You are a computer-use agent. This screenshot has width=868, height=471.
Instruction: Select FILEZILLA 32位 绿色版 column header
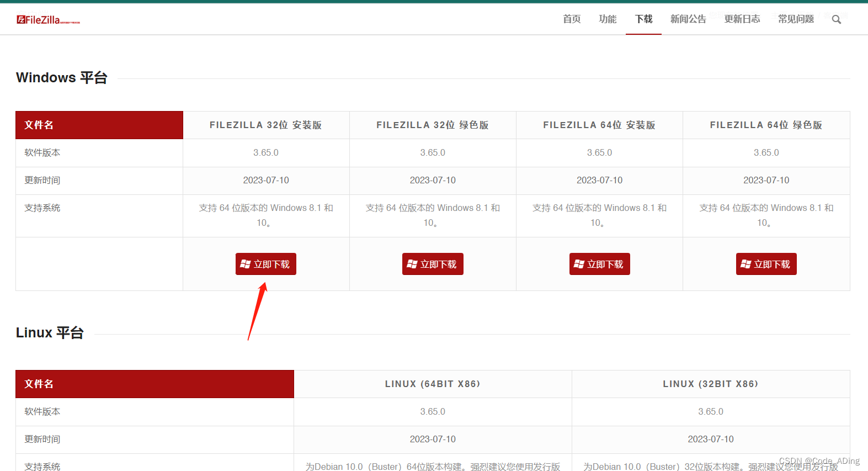[x=433, y=125]
